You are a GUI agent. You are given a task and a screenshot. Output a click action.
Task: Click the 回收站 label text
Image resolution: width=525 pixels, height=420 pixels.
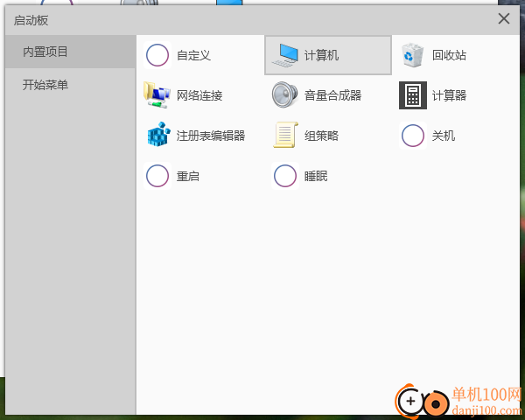(449, 55)
